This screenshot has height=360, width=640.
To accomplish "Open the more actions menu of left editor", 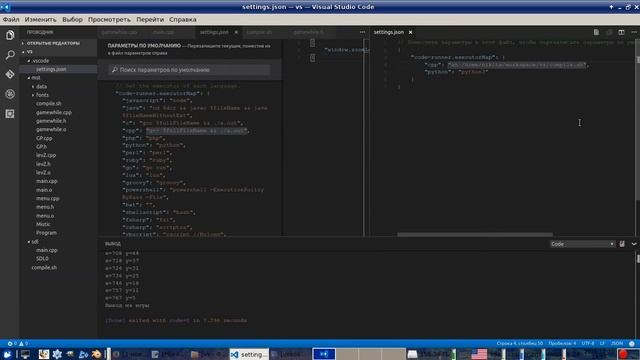I will point(362,32).
